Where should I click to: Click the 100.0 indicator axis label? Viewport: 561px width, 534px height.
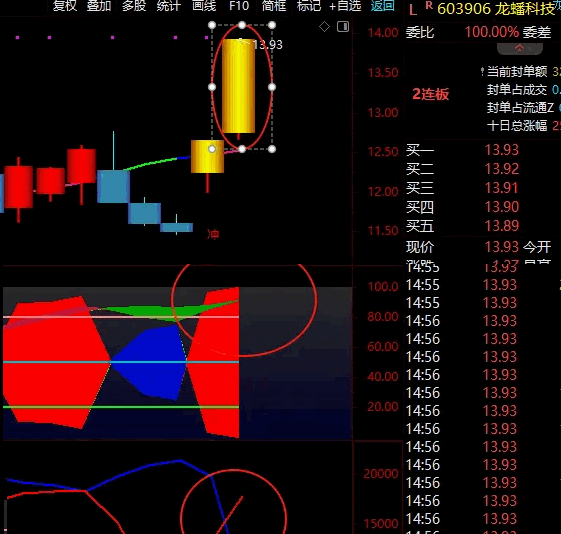coord(383,286)
